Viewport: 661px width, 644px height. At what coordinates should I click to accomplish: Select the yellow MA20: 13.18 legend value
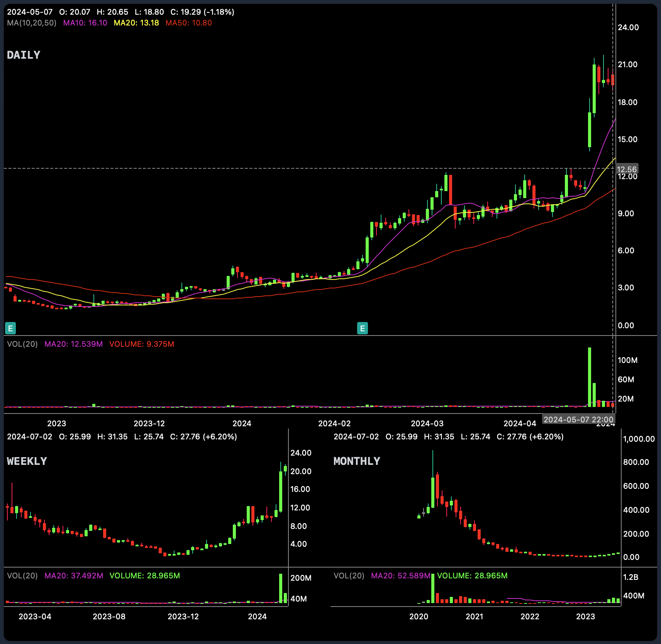point(136,23)
